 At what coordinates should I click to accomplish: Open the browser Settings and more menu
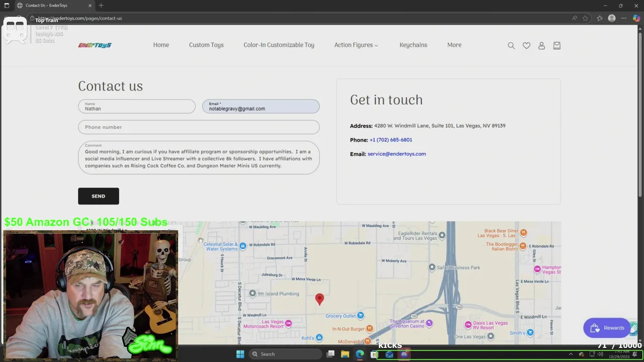pyautogui.click(x=624, y=18)
